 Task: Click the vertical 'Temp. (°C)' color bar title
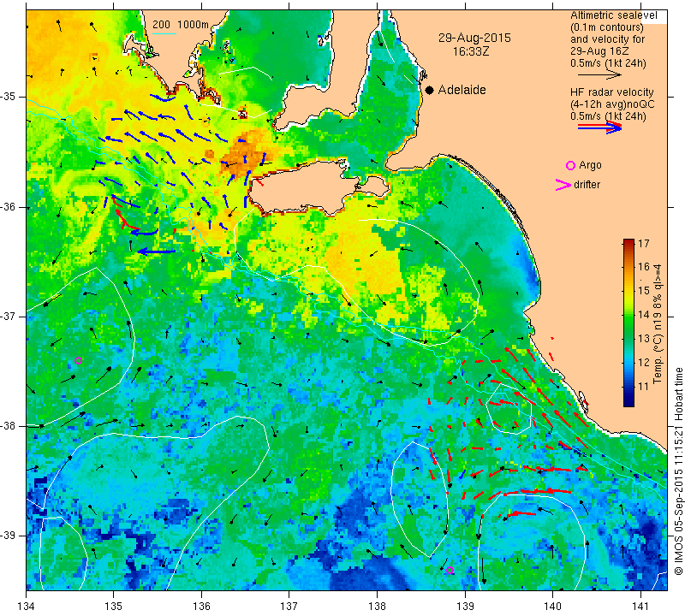[x=657, y=324]
